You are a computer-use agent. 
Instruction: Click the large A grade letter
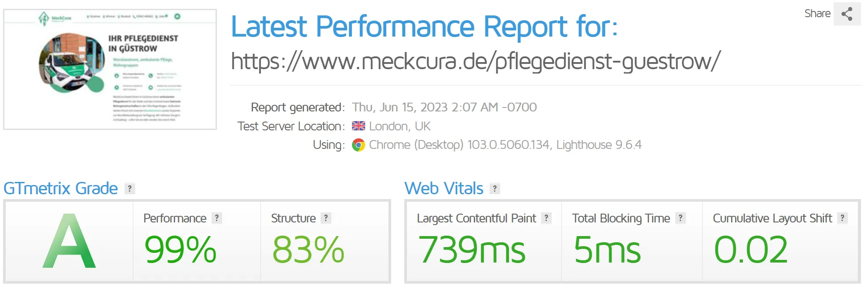(69, 242)
